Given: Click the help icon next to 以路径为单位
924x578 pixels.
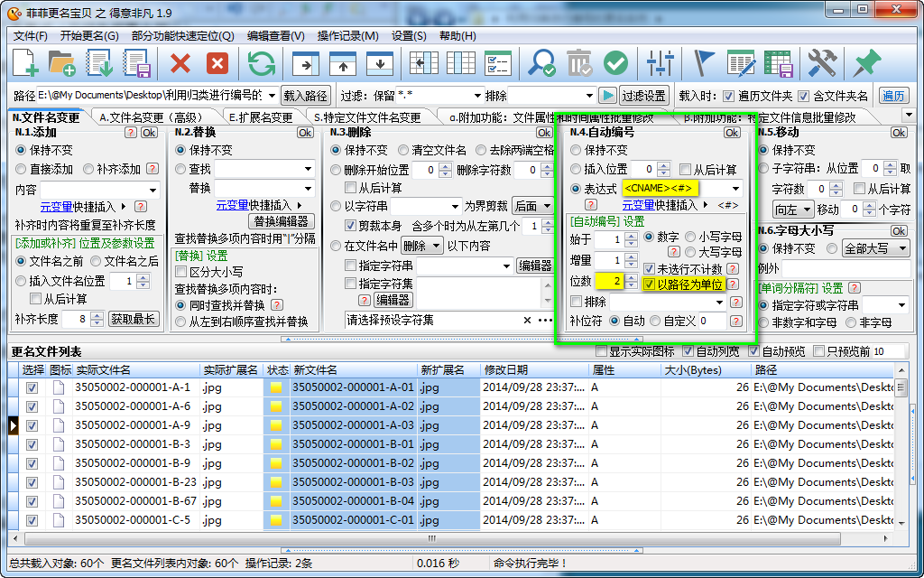Looking at the screenshot, I should [x=733, y=284].
